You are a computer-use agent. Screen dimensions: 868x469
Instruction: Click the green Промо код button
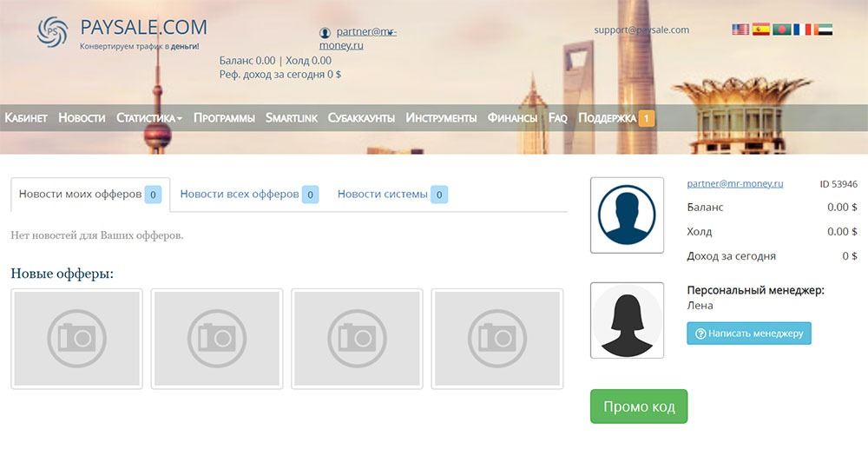[639, 406]
